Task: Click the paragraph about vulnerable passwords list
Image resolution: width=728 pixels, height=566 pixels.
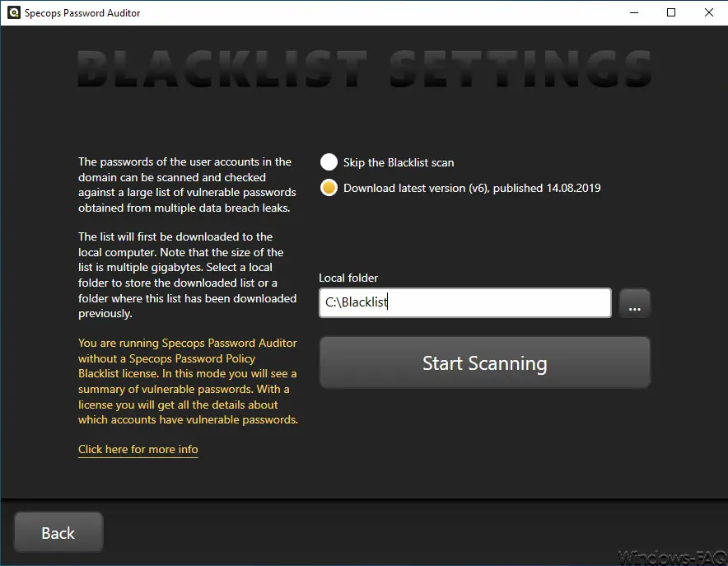Action: [x=187, y=185]
